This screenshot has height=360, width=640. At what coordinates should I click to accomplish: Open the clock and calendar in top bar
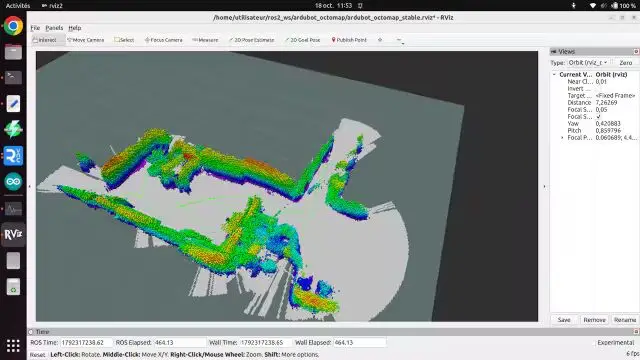coord(333,5)
